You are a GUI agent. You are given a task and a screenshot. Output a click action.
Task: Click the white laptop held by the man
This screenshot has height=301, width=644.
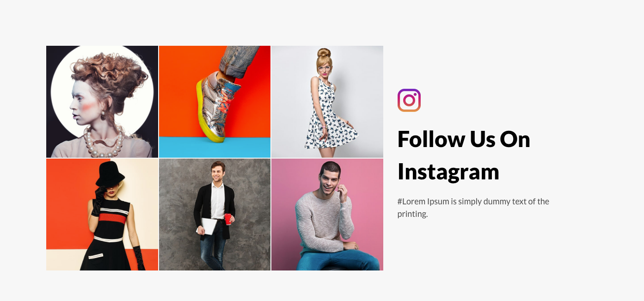[x=208, y=226]
